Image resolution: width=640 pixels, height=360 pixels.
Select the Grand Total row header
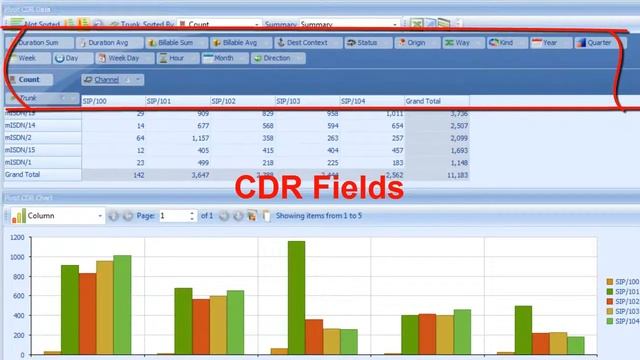tap(42, 175)
